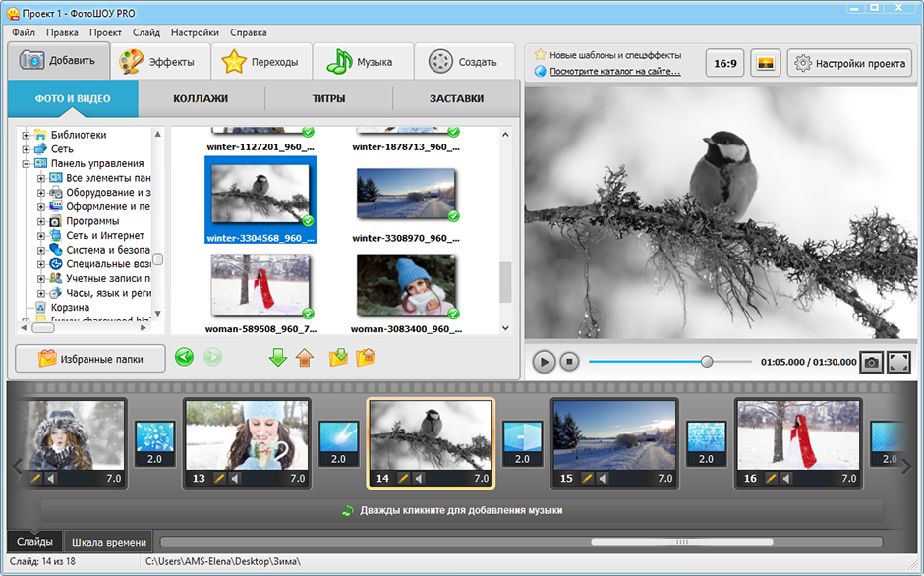This screenshot has width=924, height=576.
Task: Click the greyed forward navigation arrow
Action: [x=212, y=357]
